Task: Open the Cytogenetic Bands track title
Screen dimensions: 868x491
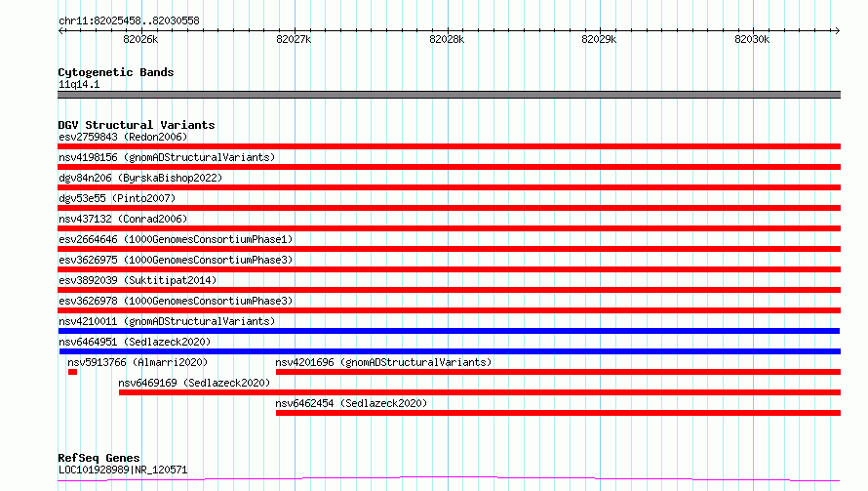Action: coord(116,72)
